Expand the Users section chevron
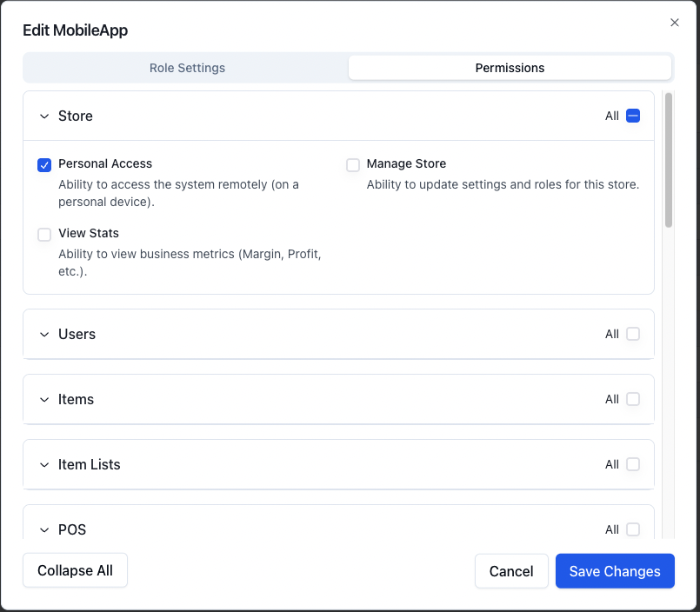The height and width of the screenshot is (612, 700). pos(44,335)
